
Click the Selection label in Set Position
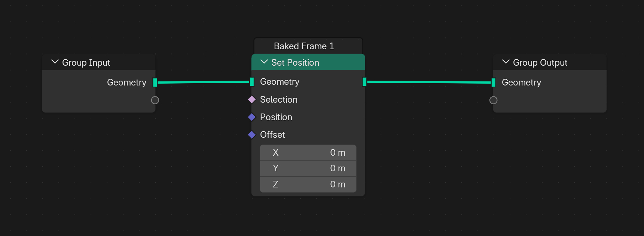[x=279, y=100]
